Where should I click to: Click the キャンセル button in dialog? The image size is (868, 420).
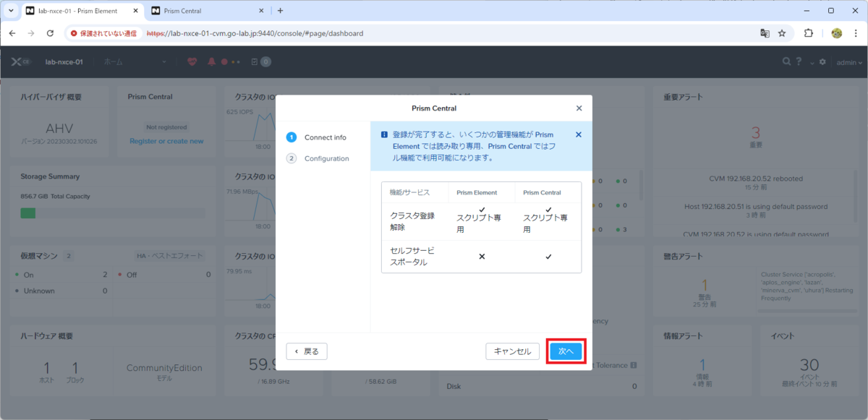[512, 351]
